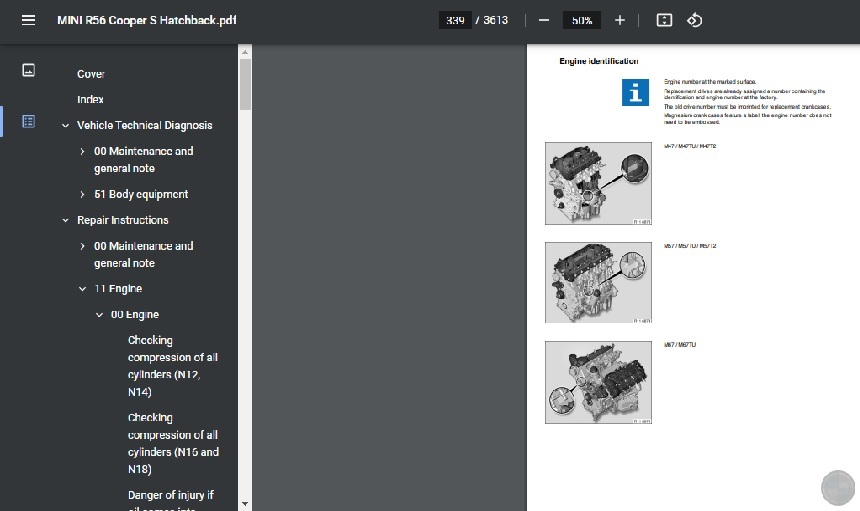This screenshot has height=511, width=860.
Task: Select the 00 Engine outline entry
Action: point(135,314)
